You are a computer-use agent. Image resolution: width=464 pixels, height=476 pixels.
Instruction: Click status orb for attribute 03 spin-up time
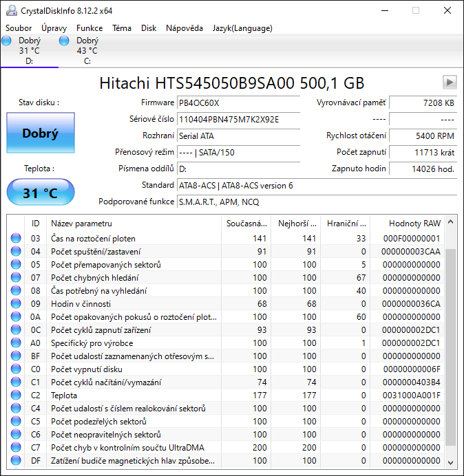coord(16,239)
